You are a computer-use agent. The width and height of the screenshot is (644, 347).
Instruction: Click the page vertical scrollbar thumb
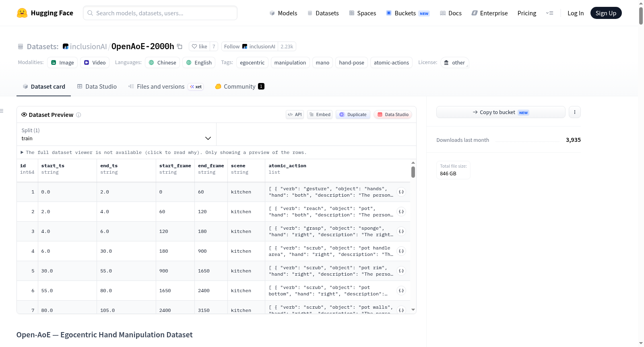[641, 16]
